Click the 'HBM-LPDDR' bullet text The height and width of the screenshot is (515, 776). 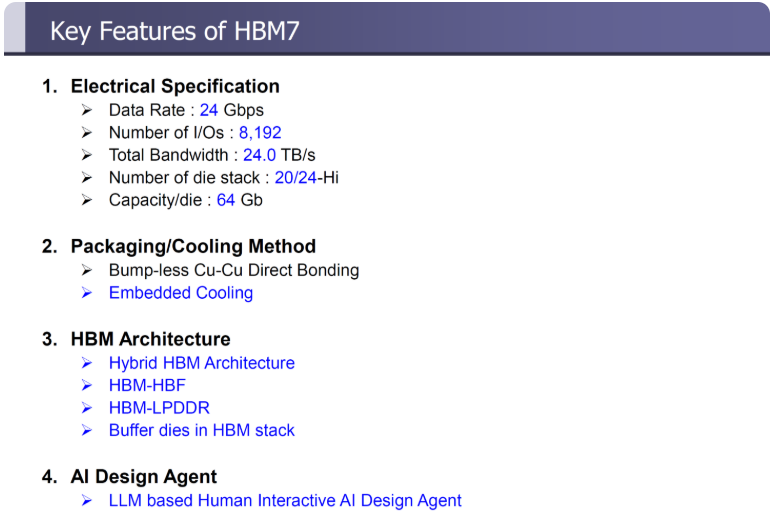(x=159, y=408)
